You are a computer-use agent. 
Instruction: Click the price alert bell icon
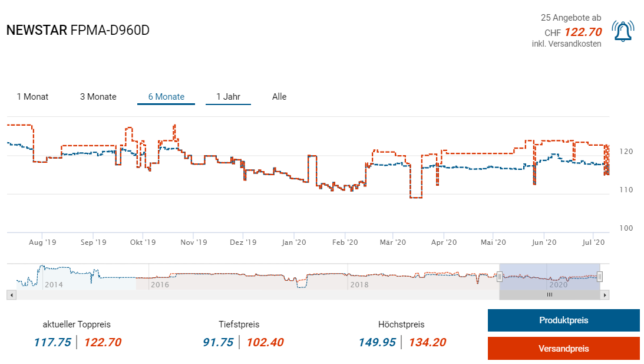(x=622, y=31)
